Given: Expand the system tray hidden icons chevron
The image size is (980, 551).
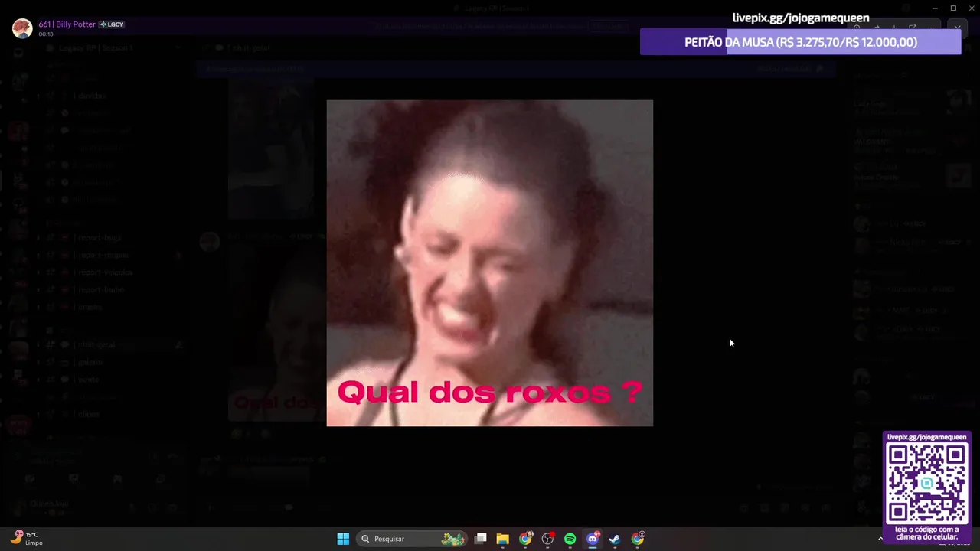Looking at the screenshot, I should (880, 539).
